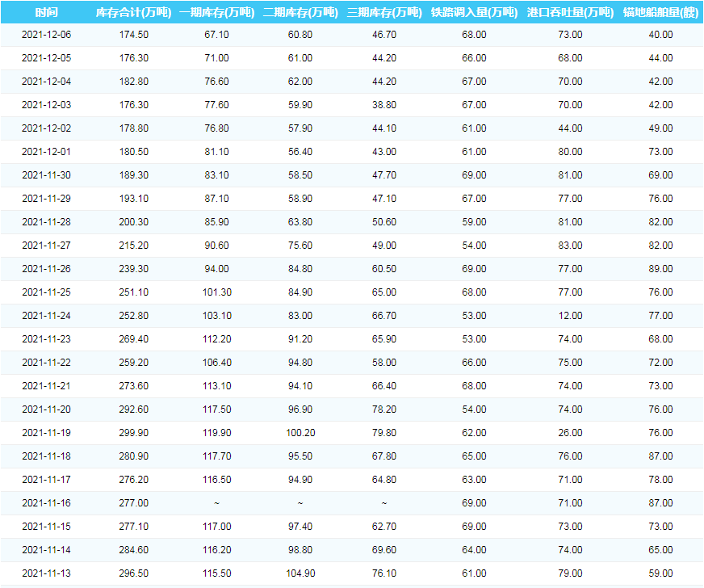This screenshot has width=704, height=588.
Task: Select the 38.80 三期库存 value
Action: (x=383, y=105)
